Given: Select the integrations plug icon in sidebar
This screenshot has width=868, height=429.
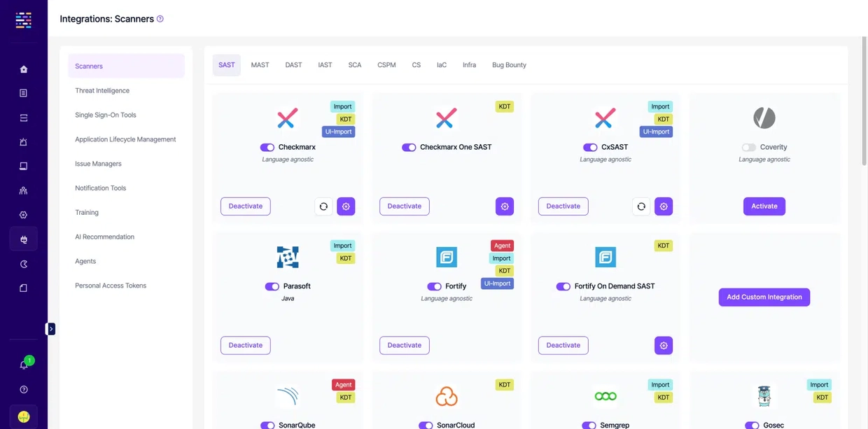Looking at the screenshot, I should point(24,239).
